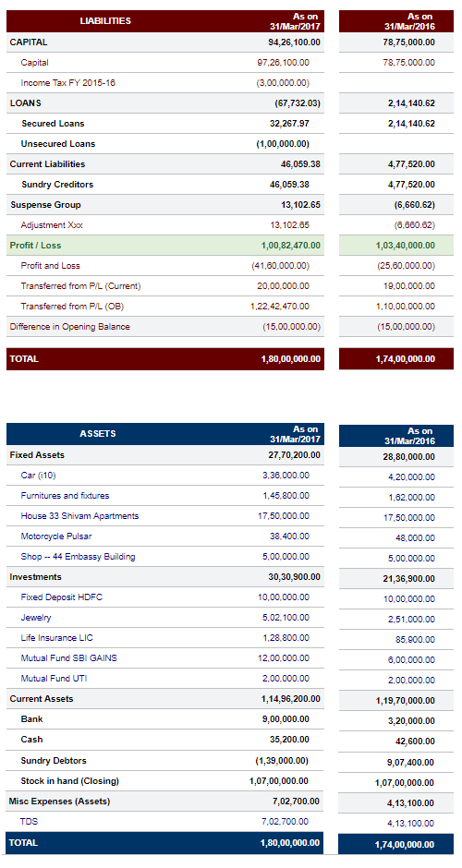Open the Furnitures and fixtures ledger
Screen dimensions: 462x868
pyautogui.click(x=65, y=496)
